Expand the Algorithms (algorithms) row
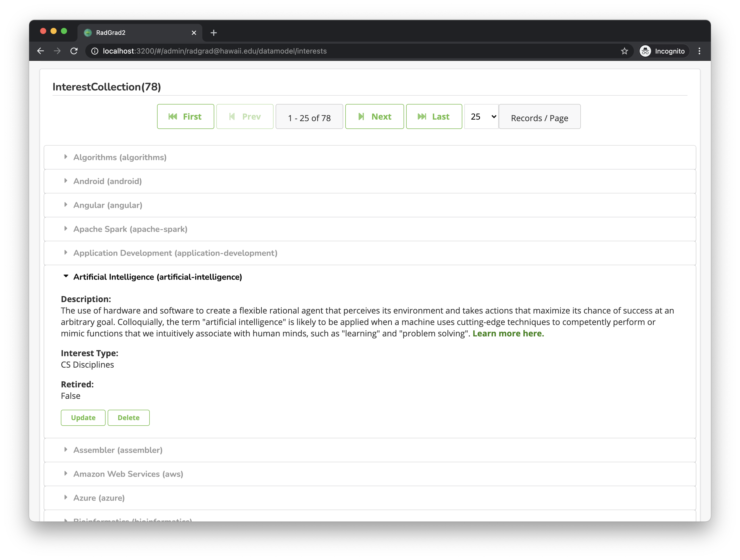 click(x=370, y=157)
